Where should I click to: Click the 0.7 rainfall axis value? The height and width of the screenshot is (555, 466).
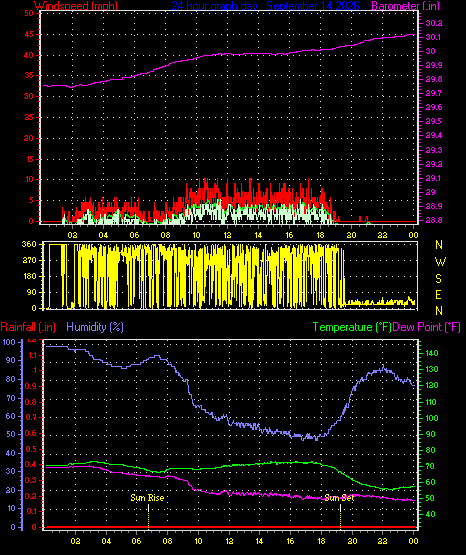[x=31, y=417]
